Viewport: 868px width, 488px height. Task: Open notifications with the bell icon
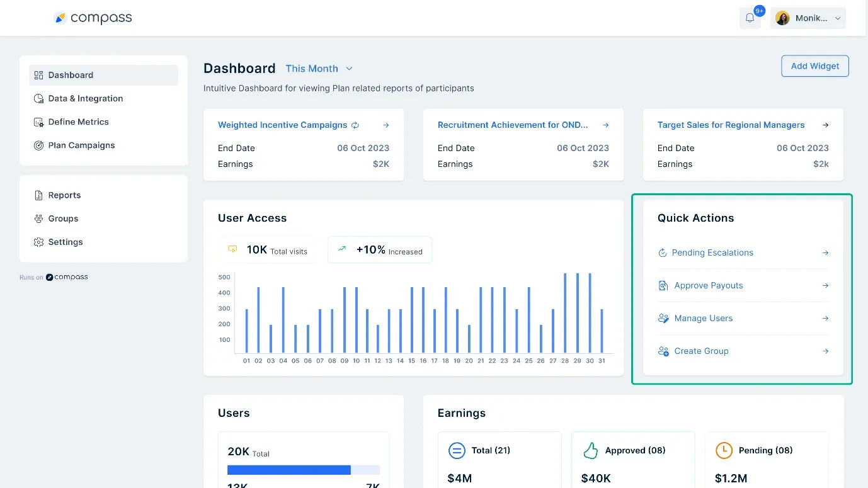(750, 18)
